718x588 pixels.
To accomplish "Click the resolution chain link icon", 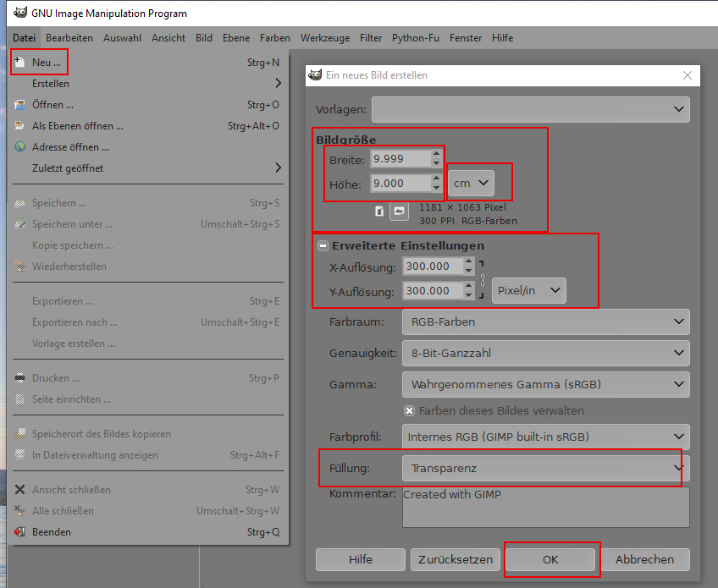I will [x=482, y=279].
